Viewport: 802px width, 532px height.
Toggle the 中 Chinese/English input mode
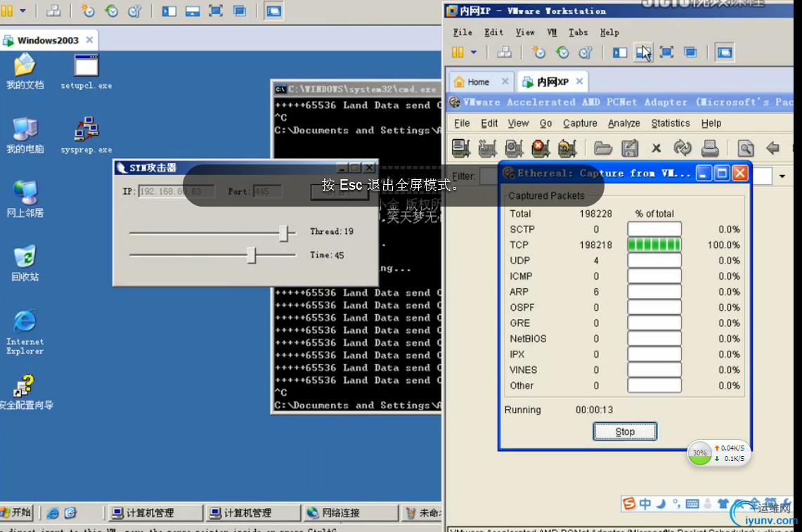click(645, 504)
